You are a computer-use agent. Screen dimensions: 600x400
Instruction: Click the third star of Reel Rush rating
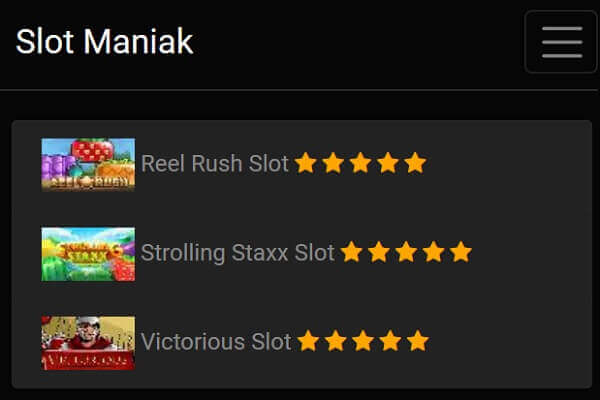360,163
